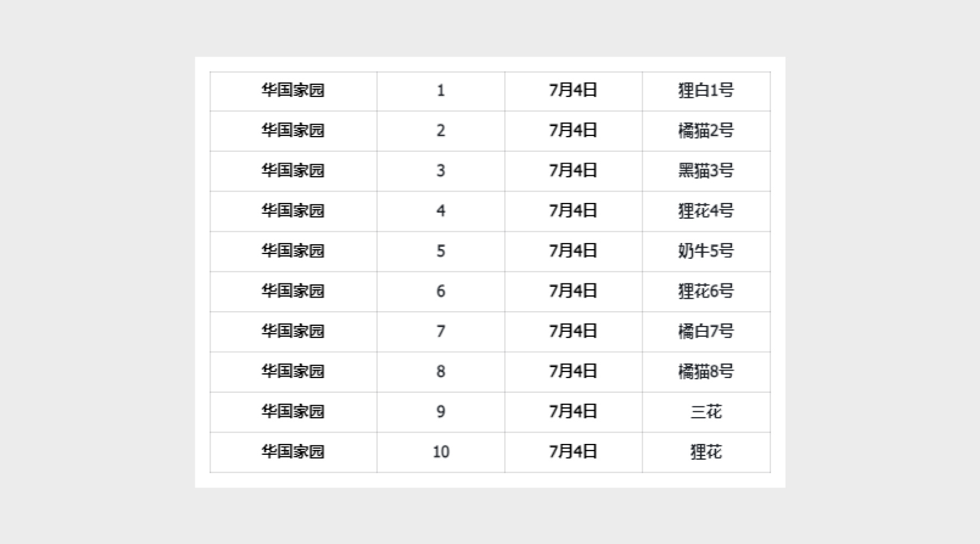Screen dimensions: 980x544
Task: Select the number 3 cell in second column
Action: point(441,171)
